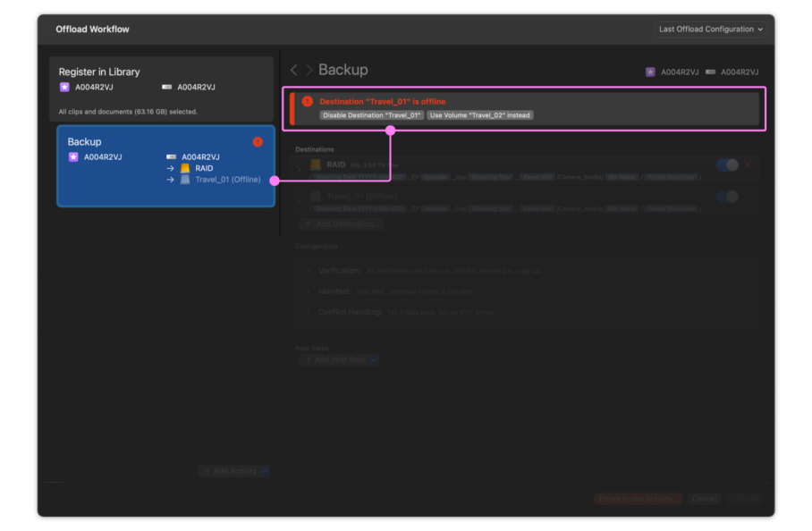Screen dimensions: 812x531
Task: Expand the Verification settings
Action: 309,271
